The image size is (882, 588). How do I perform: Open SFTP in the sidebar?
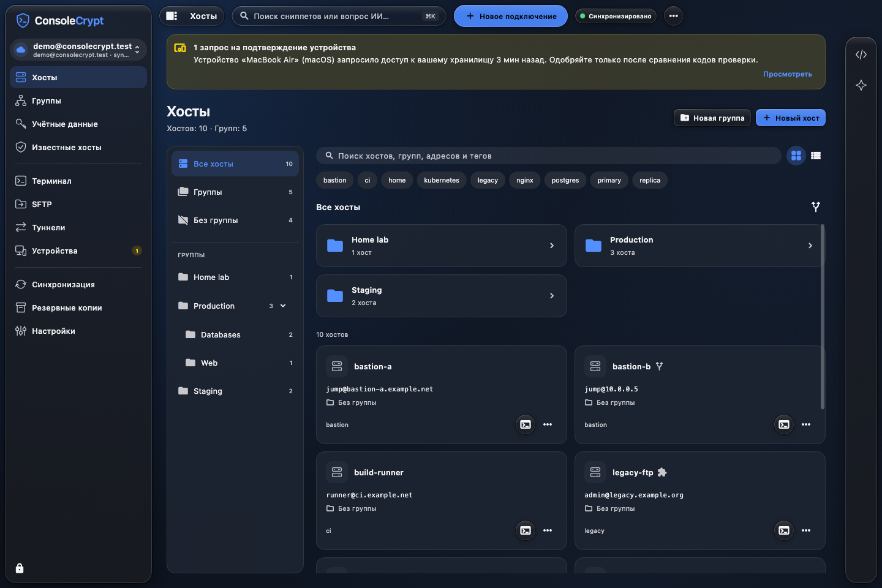pos(78,204)
